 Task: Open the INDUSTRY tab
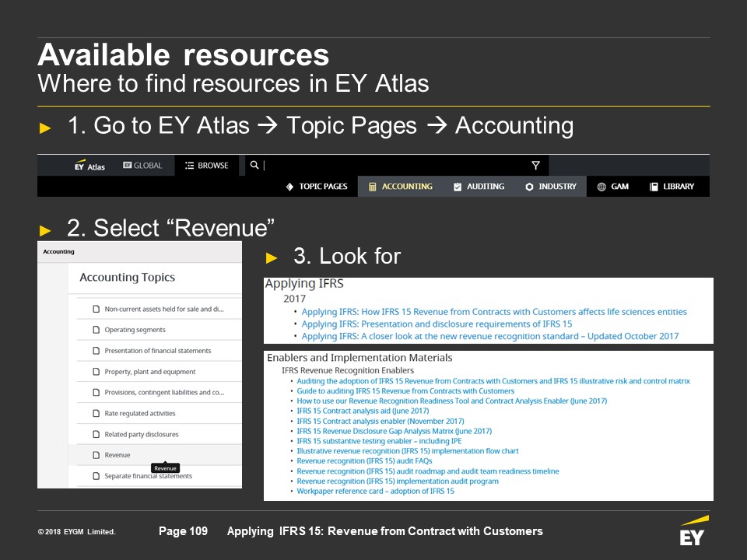(550, 187)
